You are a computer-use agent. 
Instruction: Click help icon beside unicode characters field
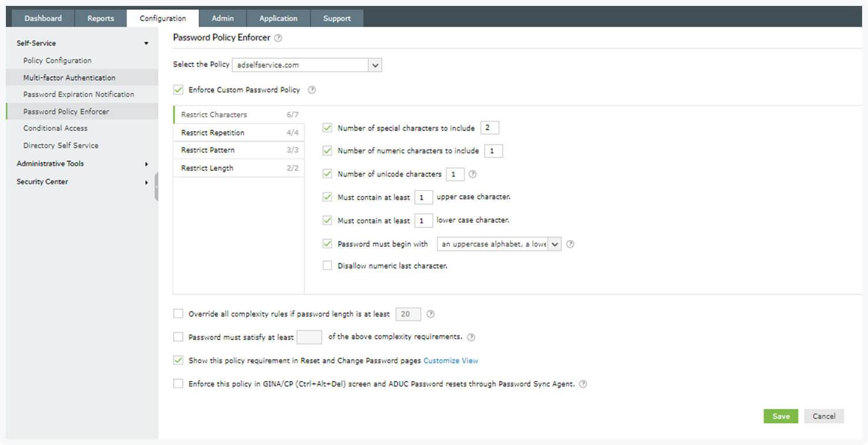[473, 174]
